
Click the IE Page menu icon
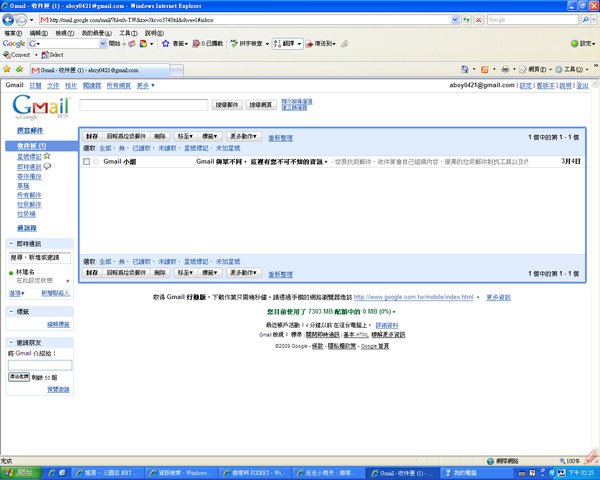click(x=523, y=70)
